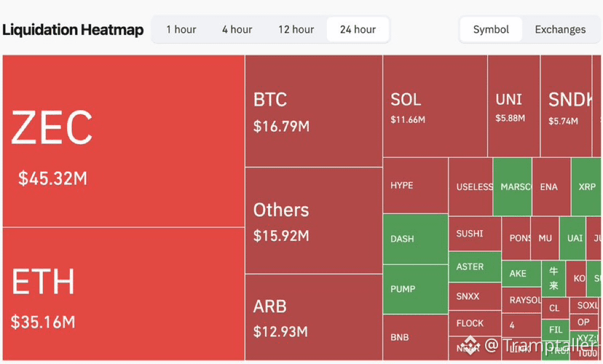Select the Others $15.92M block
Screen dimensions: 603x364
[314, 221]
